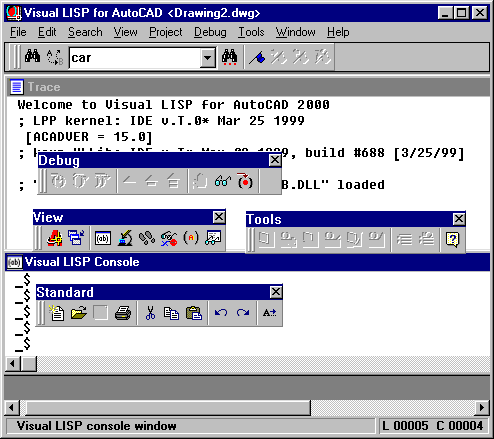Click the Step Over debug icon

(80, 182)
